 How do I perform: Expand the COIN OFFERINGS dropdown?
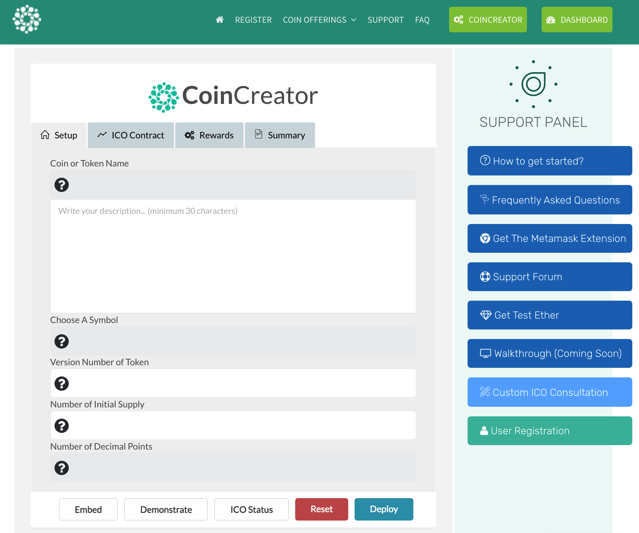coord(319,20)
